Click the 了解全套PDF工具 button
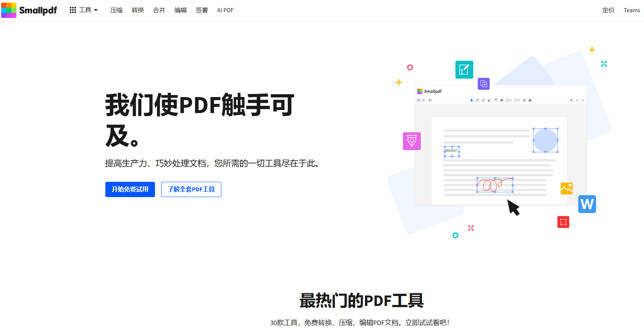The width and height of the screenshot is (644, 330). 191,189
